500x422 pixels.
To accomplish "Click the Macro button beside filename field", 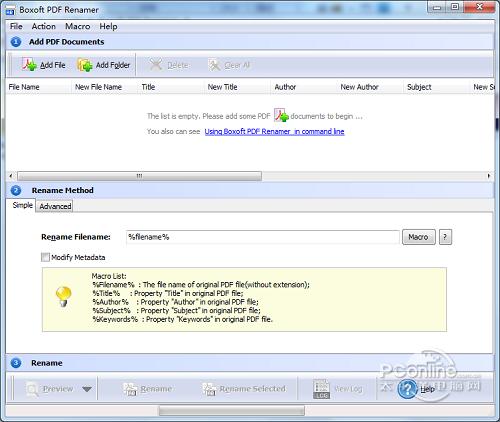I will tap(419, 237).
